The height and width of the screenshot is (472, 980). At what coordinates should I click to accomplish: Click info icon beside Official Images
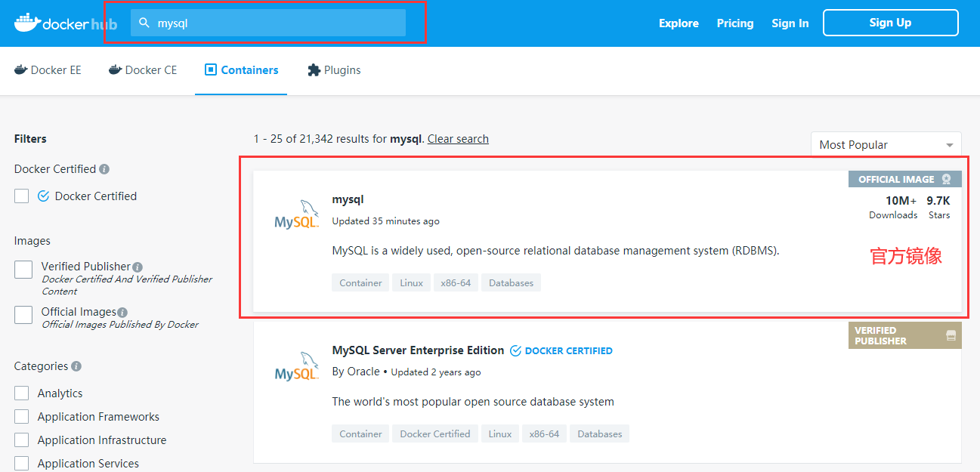point(122,312)
